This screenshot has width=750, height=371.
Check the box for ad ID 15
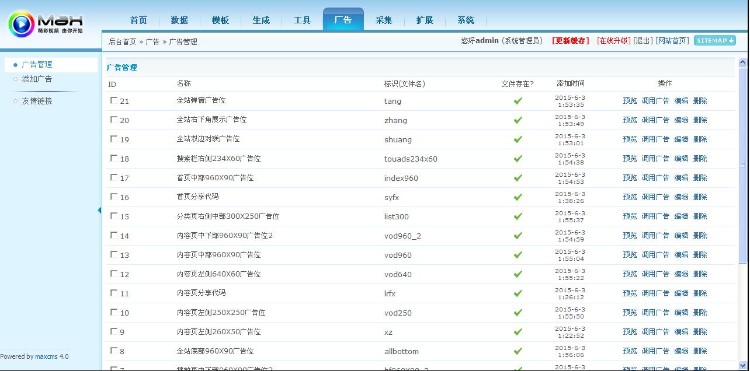coord(113,216)
